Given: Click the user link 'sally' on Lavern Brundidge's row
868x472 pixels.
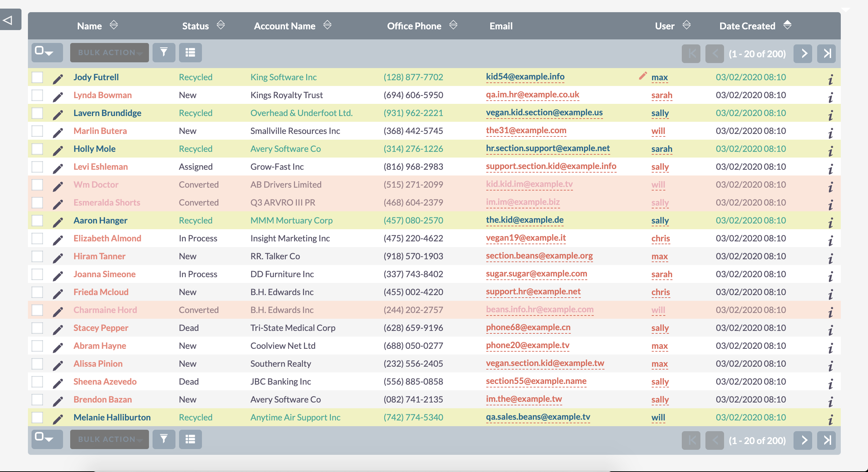Looking at the screenshot, I should [660, 113].
